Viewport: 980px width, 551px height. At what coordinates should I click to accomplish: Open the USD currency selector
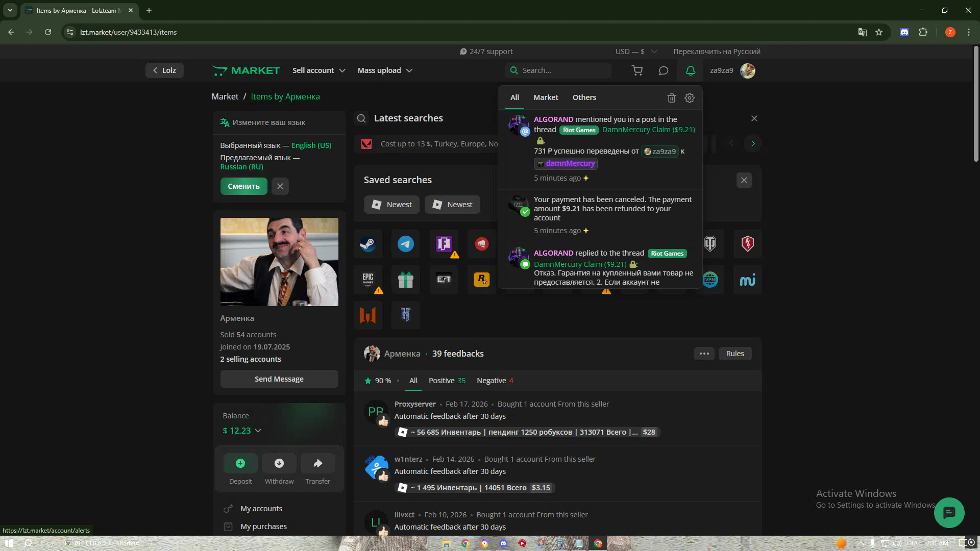click(636, 52)
